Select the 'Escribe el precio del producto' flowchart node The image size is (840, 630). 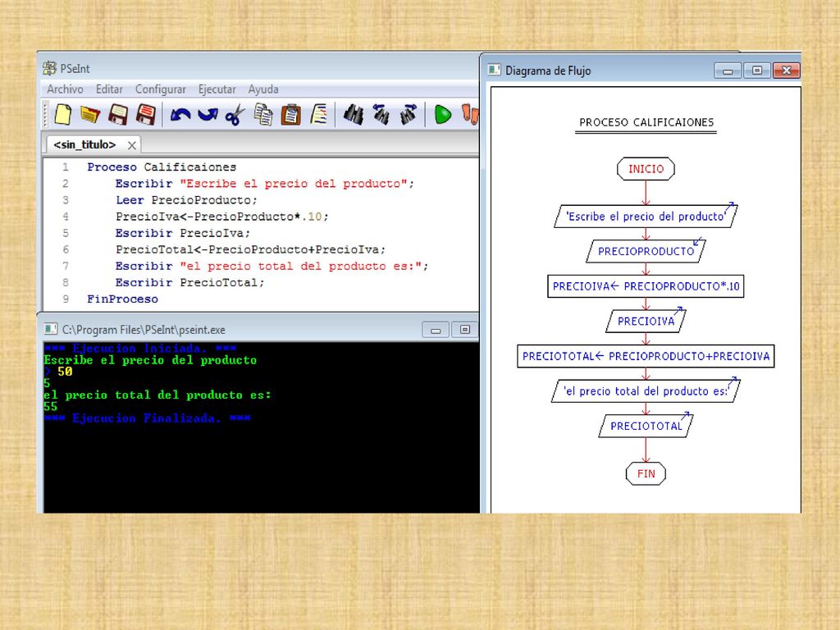pyautogui.click(x=646, y=217)
